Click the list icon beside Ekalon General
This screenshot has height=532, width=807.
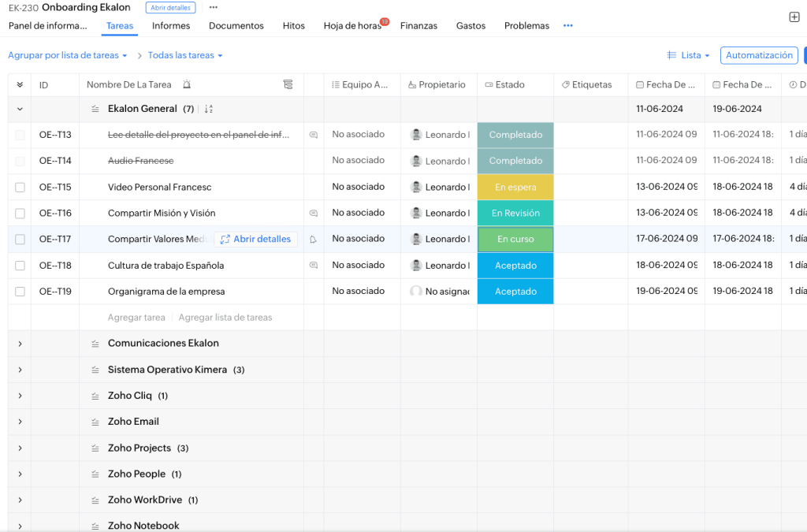pos(95,109)
